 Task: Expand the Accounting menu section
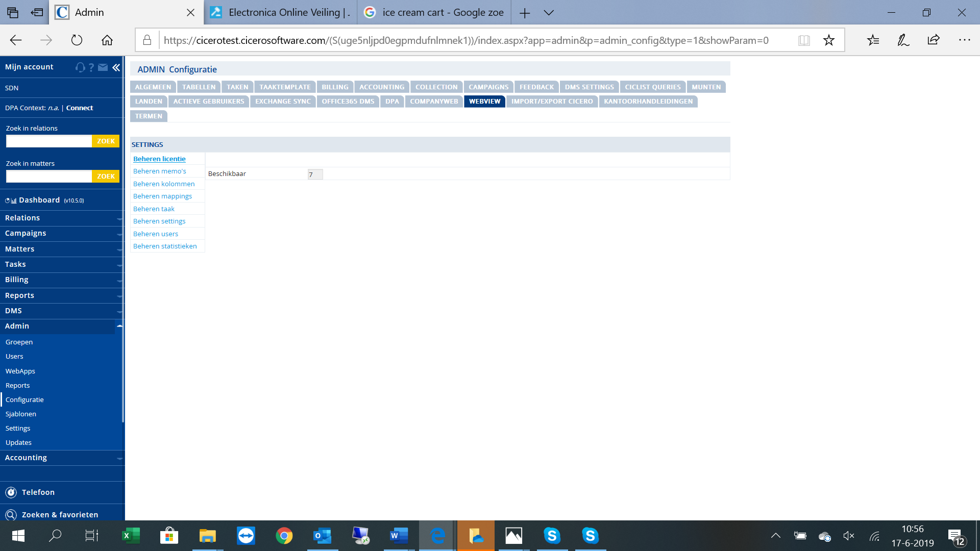(61, 458)
